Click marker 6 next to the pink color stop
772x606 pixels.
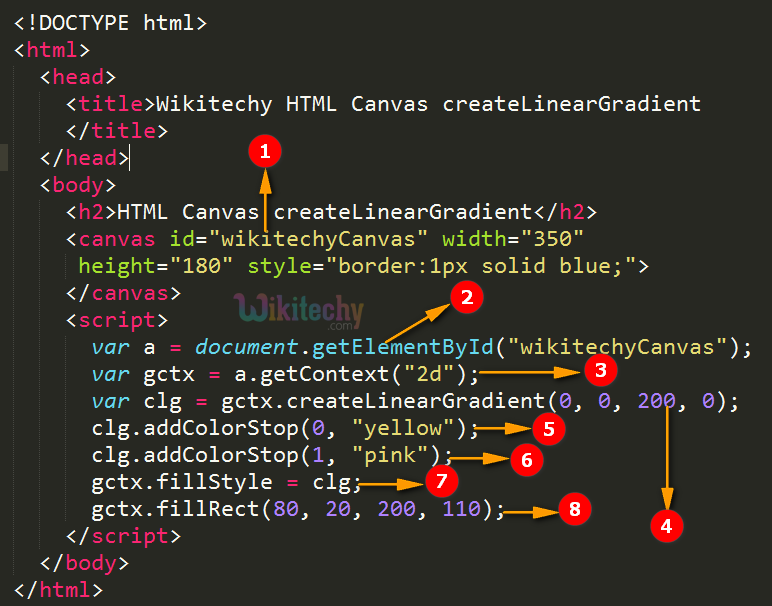[x=527, y=458]
